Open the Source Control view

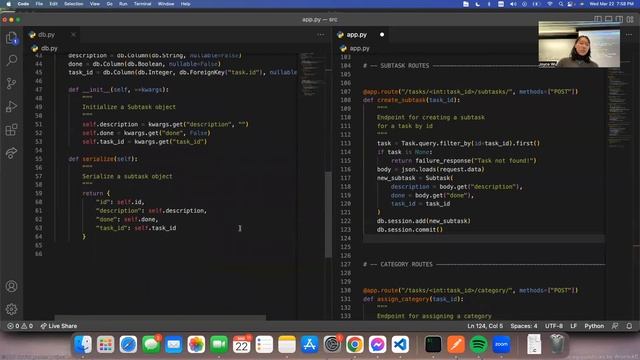point(11,84)
